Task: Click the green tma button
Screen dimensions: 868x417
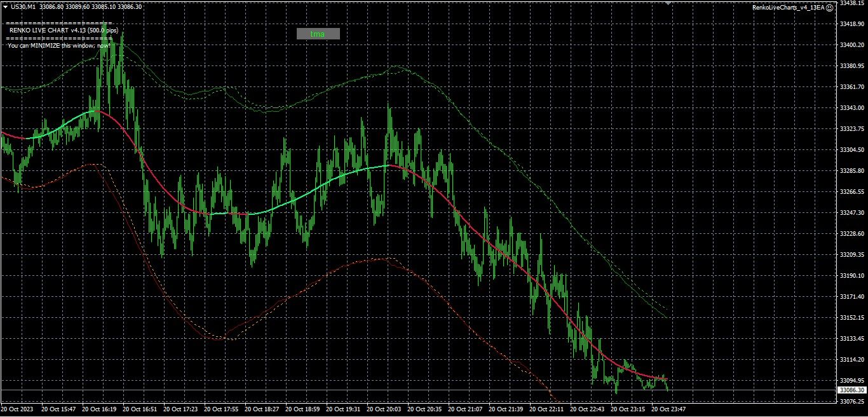Action: click(318, 34)
